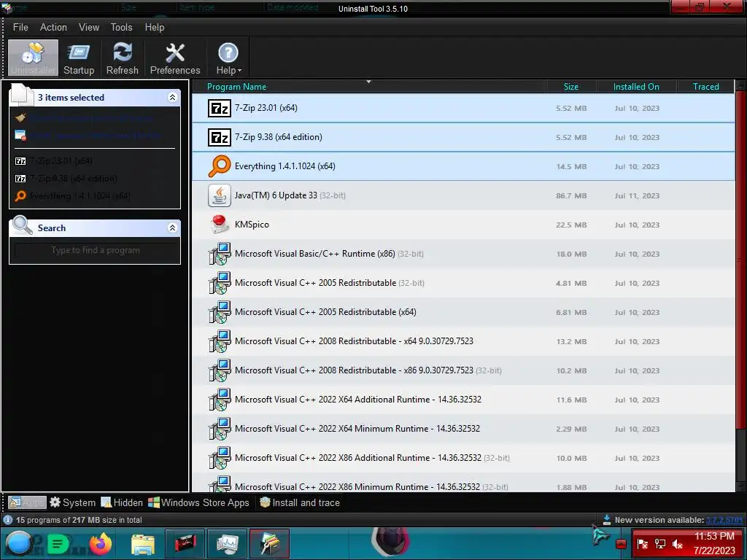The width and height of the screenshot is (747, 560).
Task: Click the muted volume tray icon
Action: pyautogui.click(x=677, y=544)
